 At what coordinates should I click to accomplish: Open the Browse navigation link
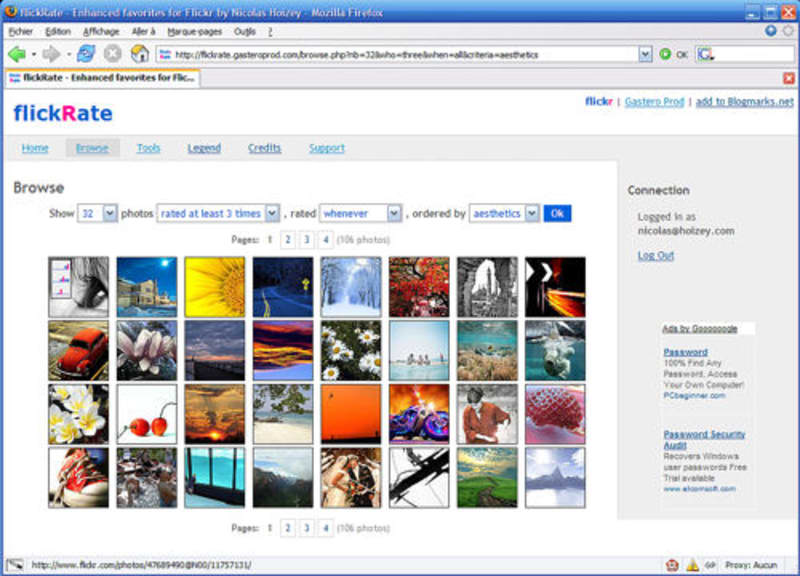[92, 148]
